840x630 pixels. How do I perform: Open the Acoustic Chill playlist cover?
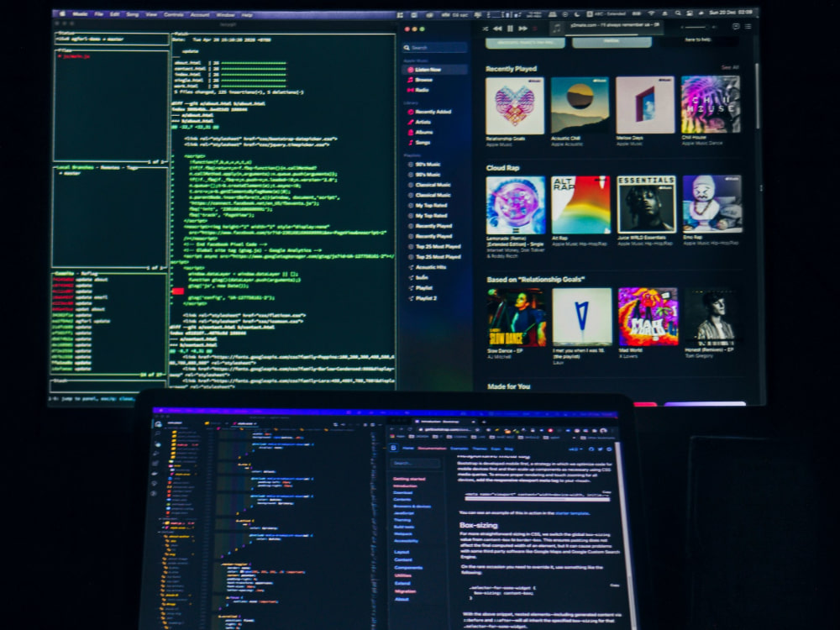tap(580, 106)
